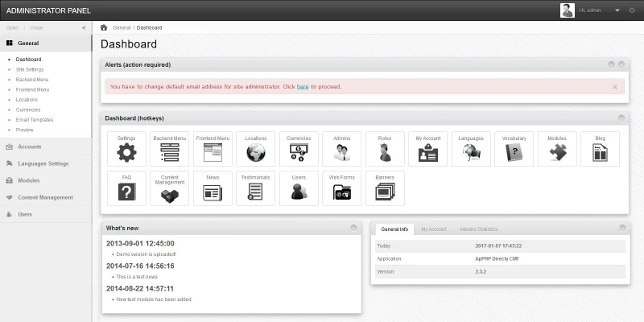Select Currencies in the sidebar
The height and width of the screenshot is (322, 644).
28,109
